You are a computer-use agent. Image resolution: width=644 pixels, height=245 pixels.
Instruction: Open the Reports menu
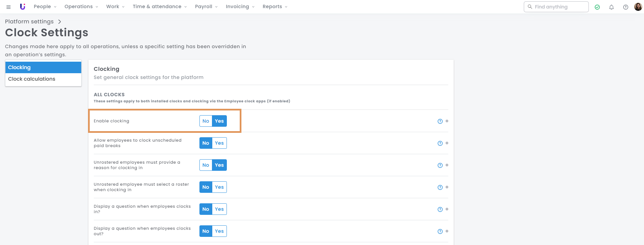coord(275,7)
